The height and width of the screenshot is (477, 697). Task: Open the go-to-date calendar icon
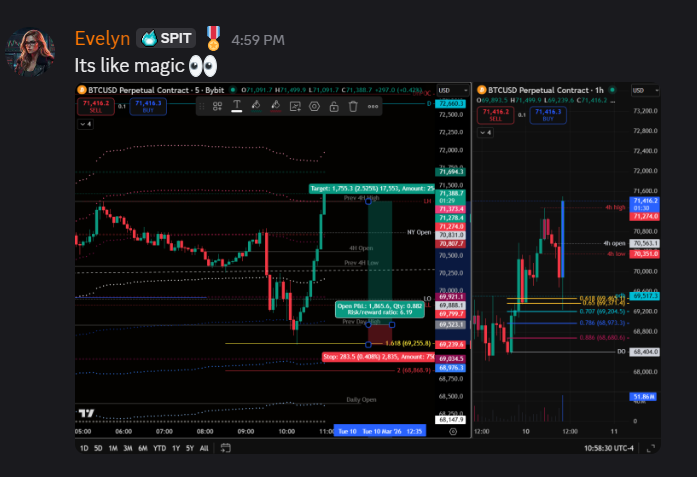[x=226, y=448]
